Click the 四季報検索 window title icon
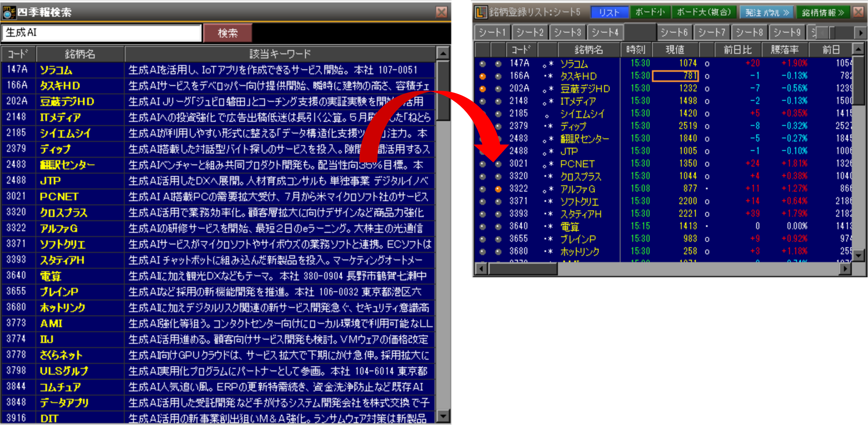Viewport: 868px width, 425px height. [x=9, y=12]
